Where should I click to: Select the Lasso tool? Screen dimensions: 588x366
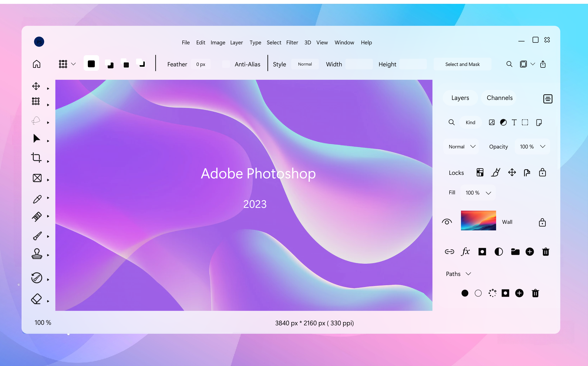click(36, 120)
